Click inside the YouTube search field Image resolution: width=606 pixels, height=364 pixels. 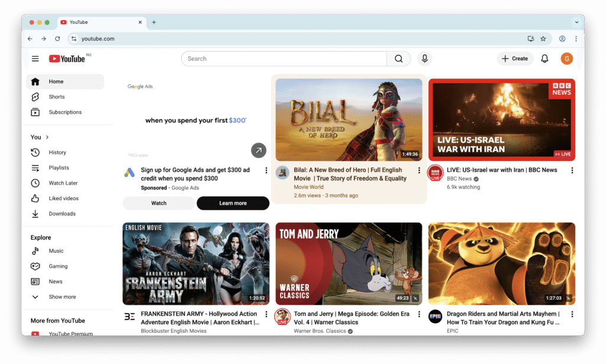click(x=284, y=59)
